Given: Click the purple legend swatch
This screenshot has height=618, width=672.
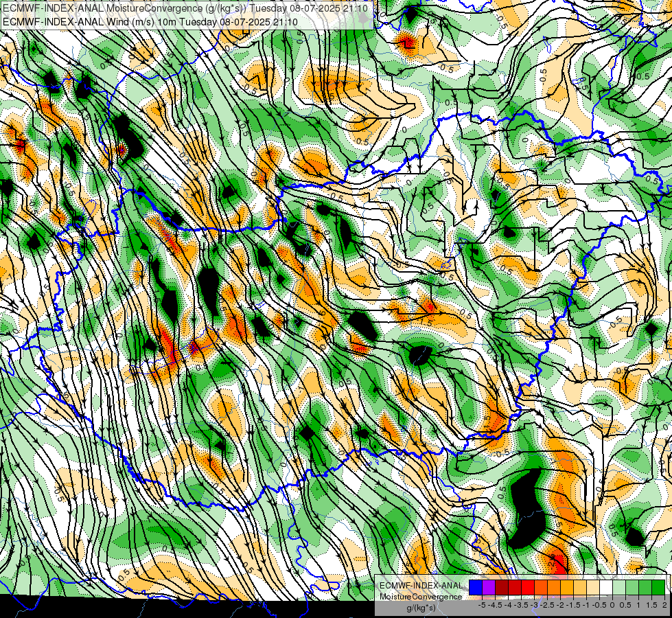Looking at the screenshot, I should [x=489, y=588].
